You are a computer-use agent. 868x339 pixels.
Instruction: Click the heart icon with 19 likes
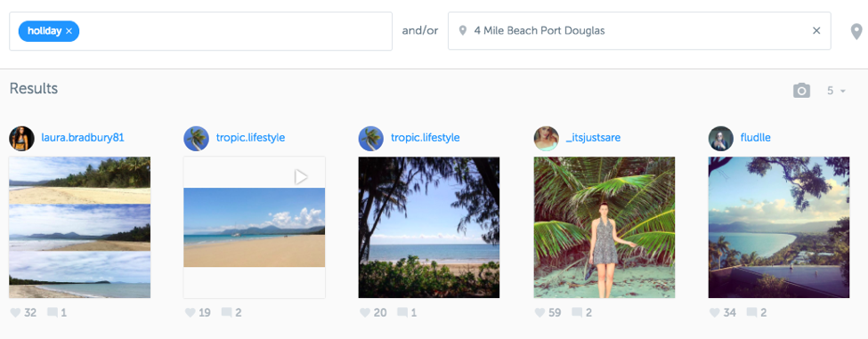[190, 313]
